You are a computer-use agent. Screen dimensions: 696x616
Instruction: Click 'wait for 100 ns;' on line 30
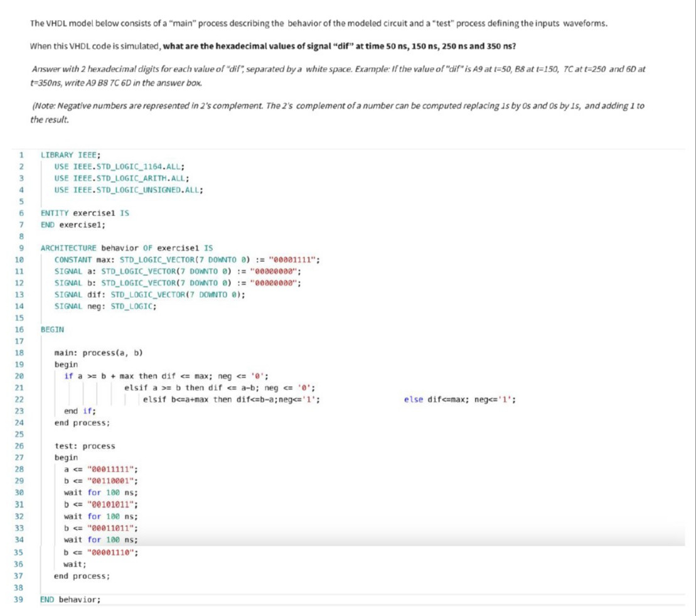click(x=101, y=492)
